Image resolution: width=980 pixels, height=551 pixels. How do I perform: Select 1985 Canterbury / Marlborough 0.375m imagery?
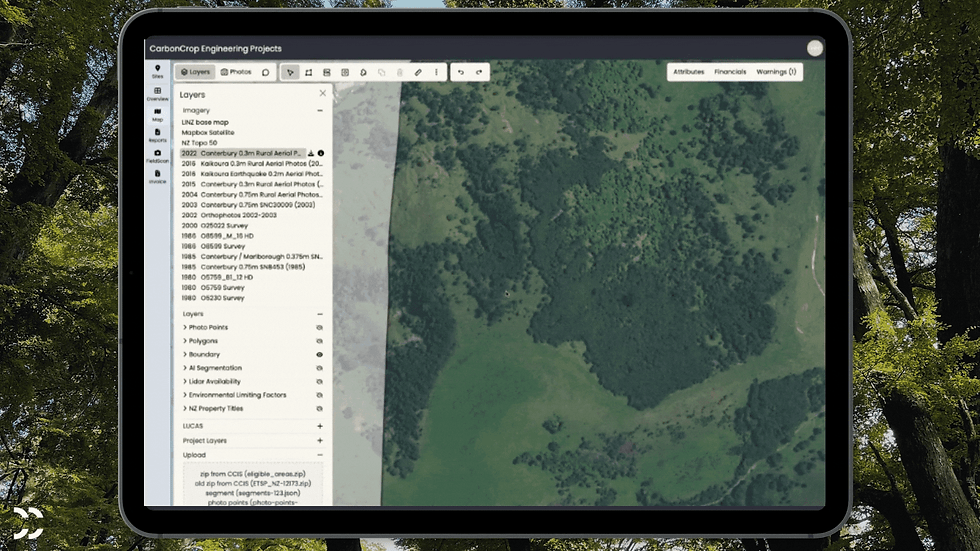252,256
